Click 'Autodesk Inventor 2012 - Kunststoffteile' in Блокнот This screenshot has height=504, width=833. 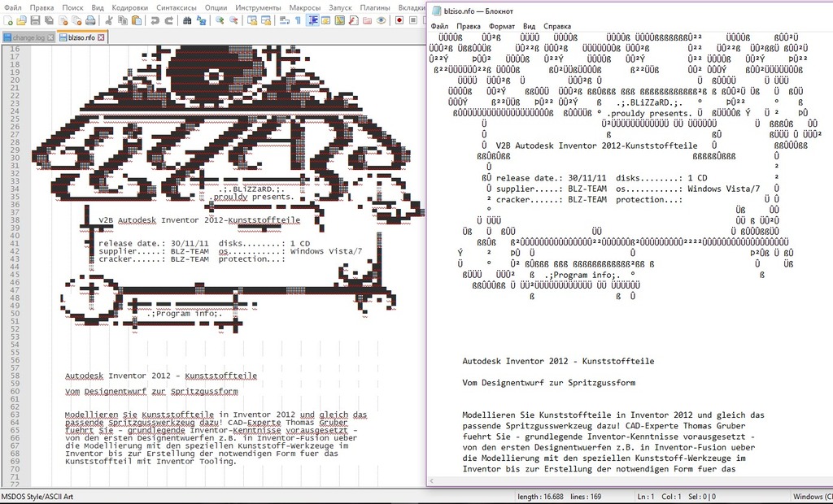(x=558, y=361)
